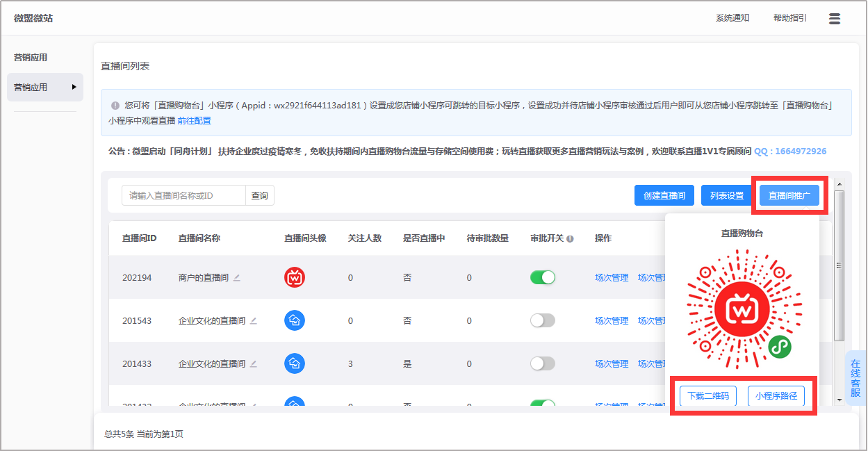Open the hamburger menu icon in top bar

[835, 19]
